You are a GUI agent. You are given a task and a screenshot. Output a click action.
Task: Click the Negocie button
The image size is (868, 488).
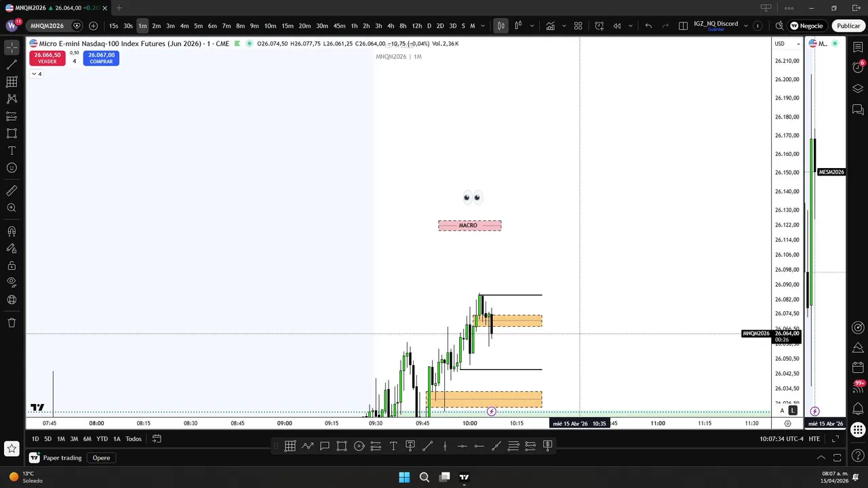click(x=806, y=26)
